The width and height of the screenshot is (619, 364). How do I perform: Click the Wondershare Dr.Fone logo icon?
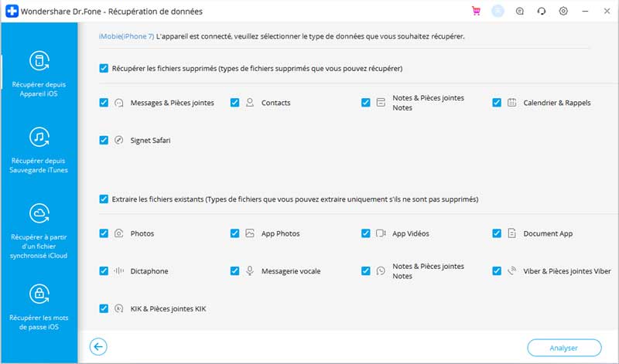pos(12,11)
